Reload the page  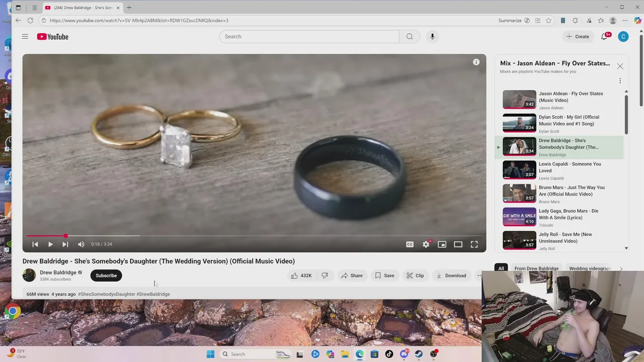pyautogui.click(x=30, y=21)
